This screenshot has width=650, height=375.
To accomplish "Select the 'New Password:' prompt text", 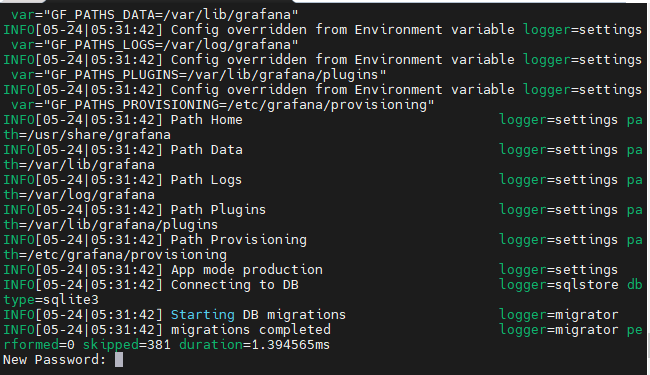I will click(x=55, y=360).
